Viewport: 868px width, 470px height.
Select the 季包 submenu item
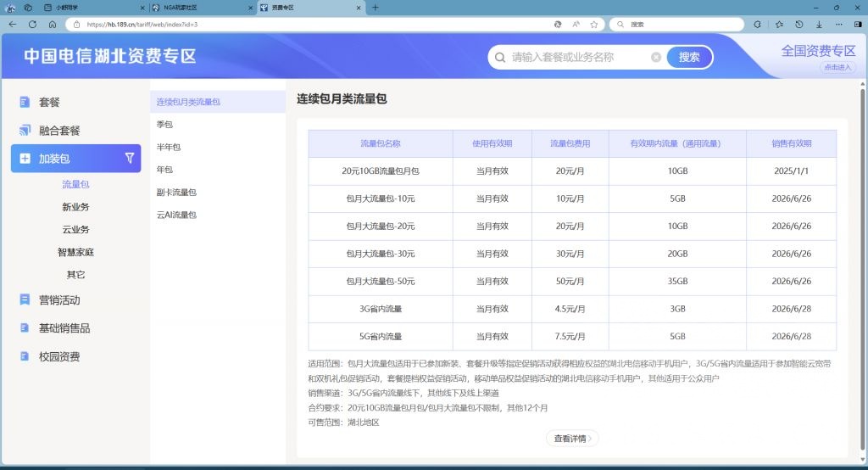[164, 125]
